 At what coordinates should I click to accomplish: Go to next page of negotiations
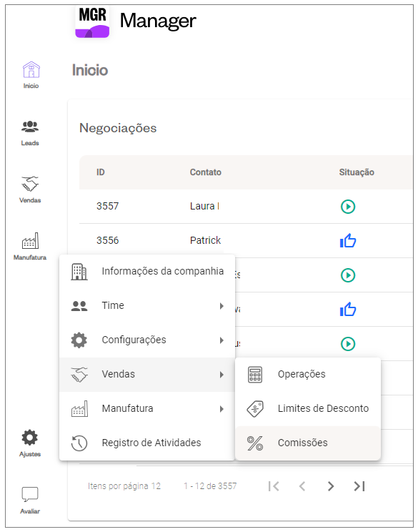click(x=331, y=486)
